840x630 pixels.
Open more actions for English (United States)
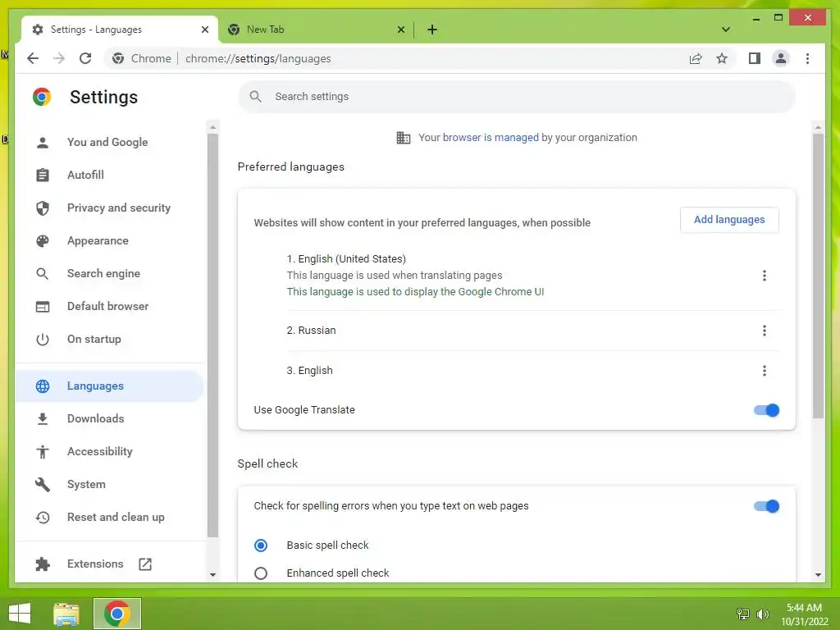click(x=764, y=276)
